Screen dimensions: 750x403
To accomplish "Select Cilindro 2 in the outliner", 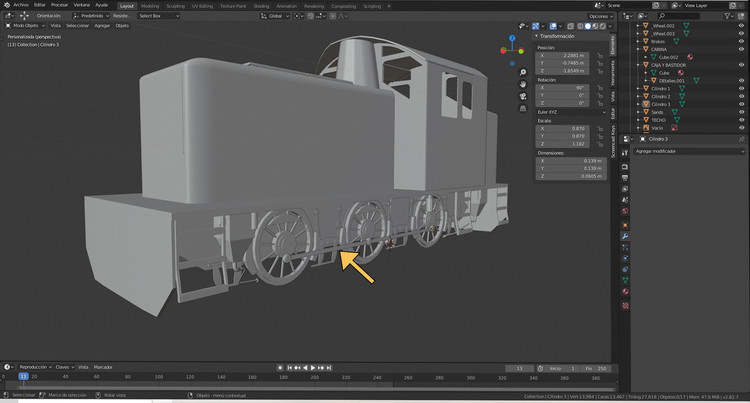I will 661,96.
